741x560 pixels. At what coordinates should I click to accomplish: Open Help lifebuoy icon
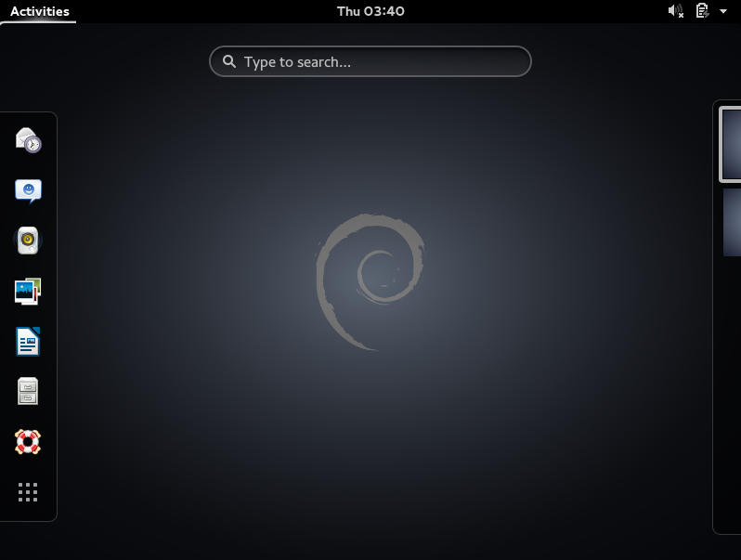click(x=28, y=441)
